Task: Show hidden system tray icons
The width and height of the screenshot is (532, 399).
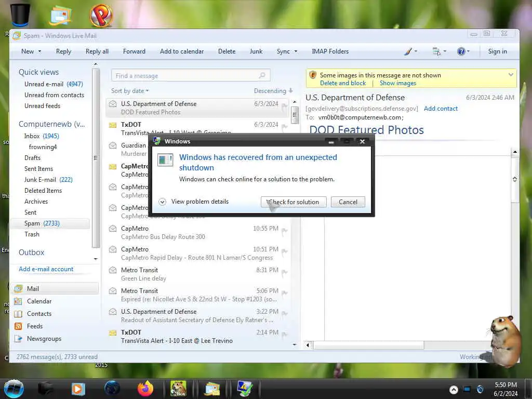Action: coord(454,390)
